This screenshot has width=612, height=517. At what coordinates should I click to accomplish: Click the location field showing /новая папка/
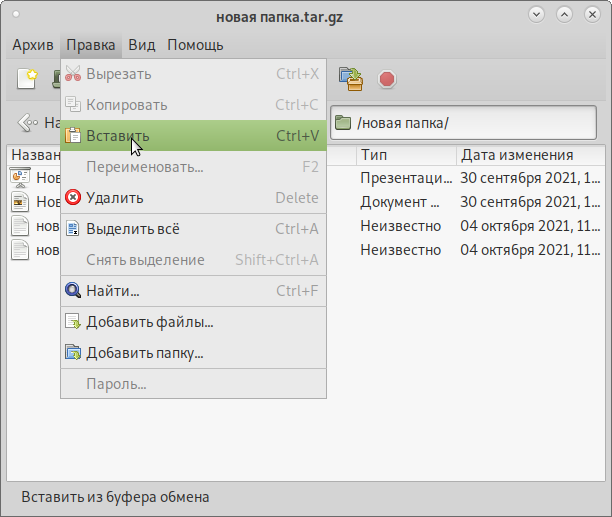tap(470, 123)
